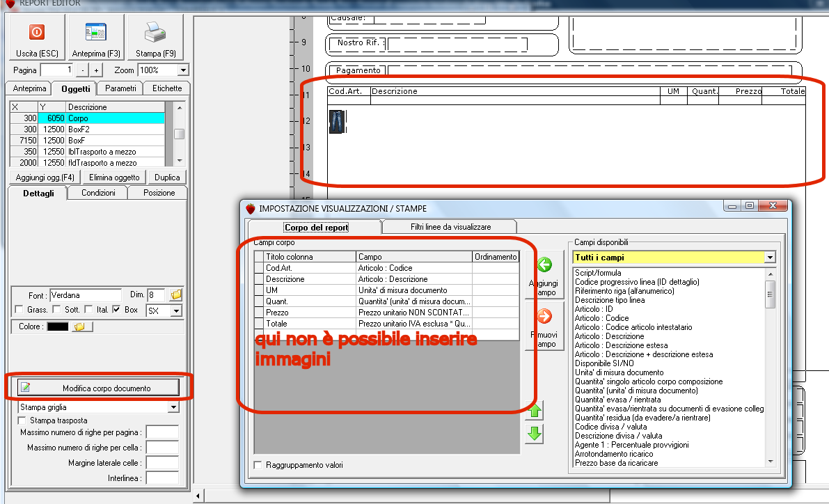Select Prezzo base da ricaricare field
Viewport: 829px width, 504px height.
click(617, 463)
